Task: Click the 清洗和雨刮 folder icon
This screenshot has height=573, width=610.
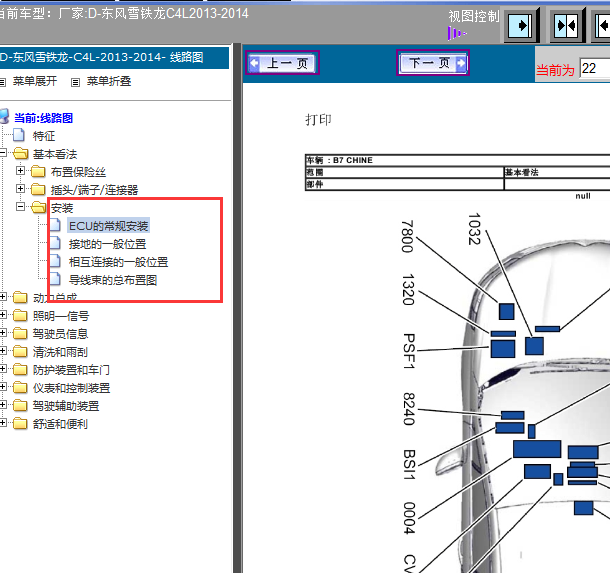Action: 20,351
